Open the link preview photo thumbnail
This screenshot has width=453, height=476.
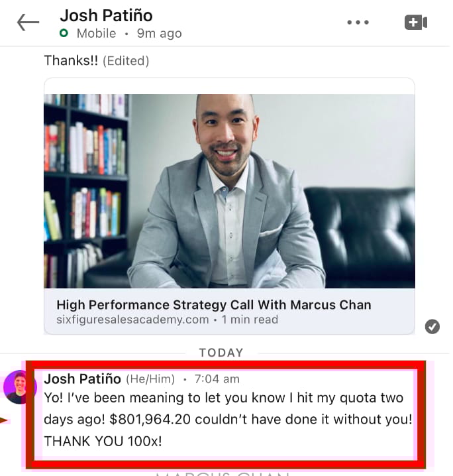(229, 191)
